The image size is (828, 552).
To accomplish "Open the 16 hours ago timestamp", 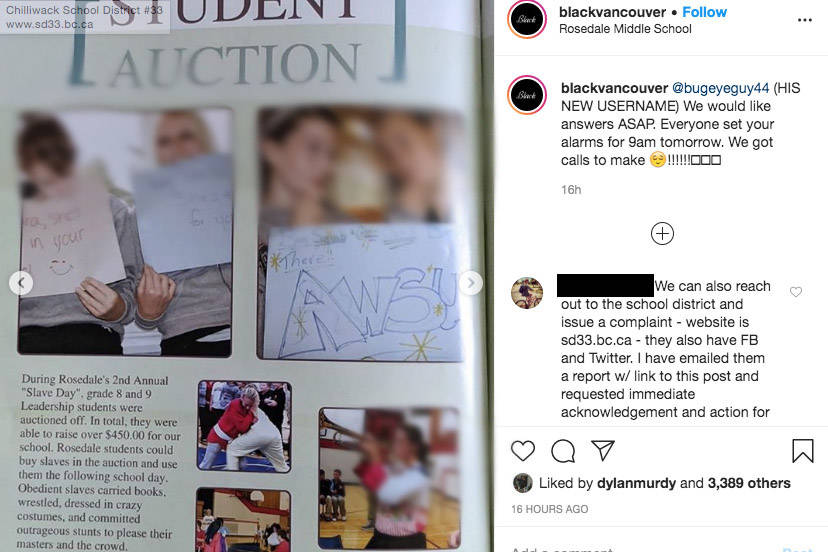I will [x=550, y=509].
